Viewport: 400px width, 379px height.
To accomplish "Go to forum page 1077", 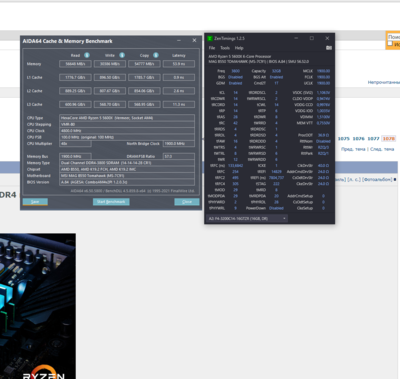I will click(x=373, y=139).
